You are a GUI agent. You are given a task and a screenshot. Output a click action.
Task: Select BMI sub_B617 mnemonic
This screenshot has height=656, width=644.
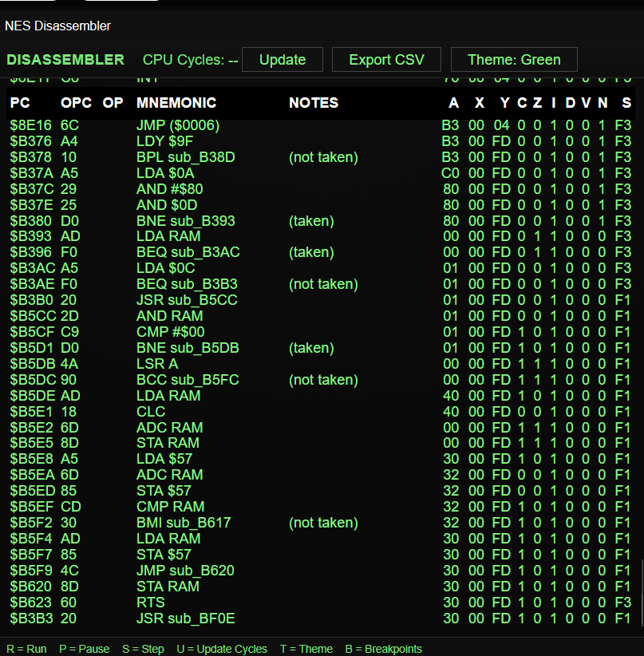point(184,523)
